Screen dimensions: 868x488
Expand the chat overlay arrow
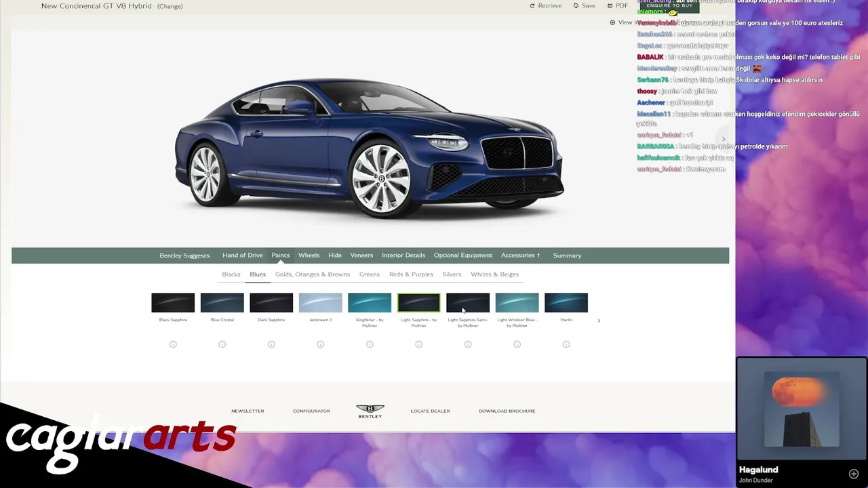[724, 139]
